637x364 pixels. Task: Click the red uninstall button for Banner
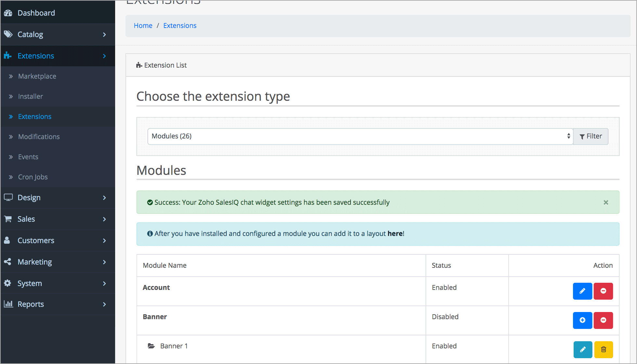(x=603, y=320)
